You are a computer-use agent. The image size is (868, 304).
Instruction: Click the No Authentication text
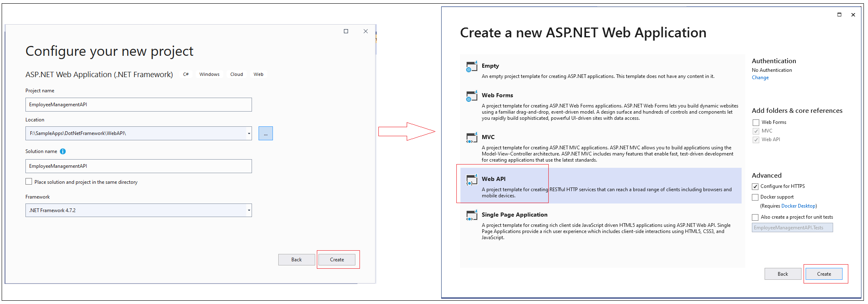[772, 70]
